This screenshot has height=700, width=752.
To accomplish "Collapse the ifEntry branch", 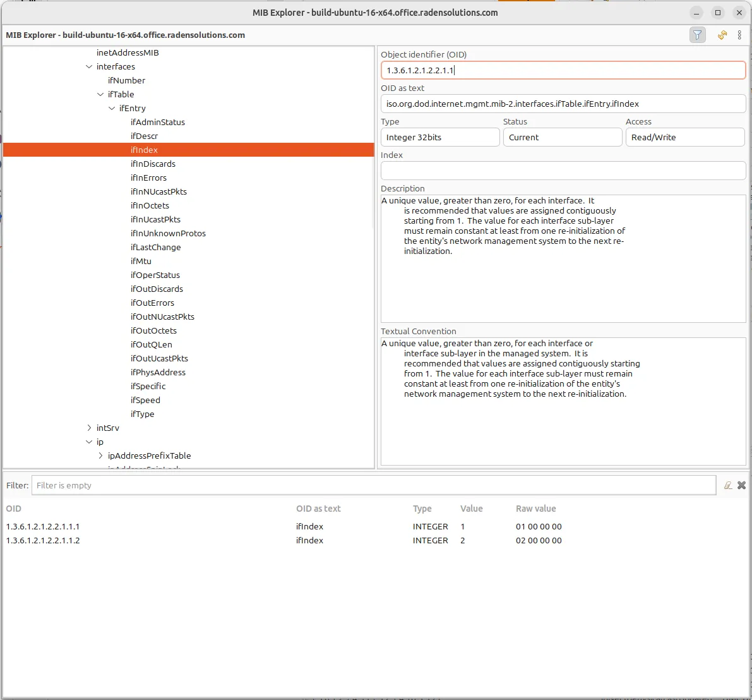I will click(x=111, y=108).
